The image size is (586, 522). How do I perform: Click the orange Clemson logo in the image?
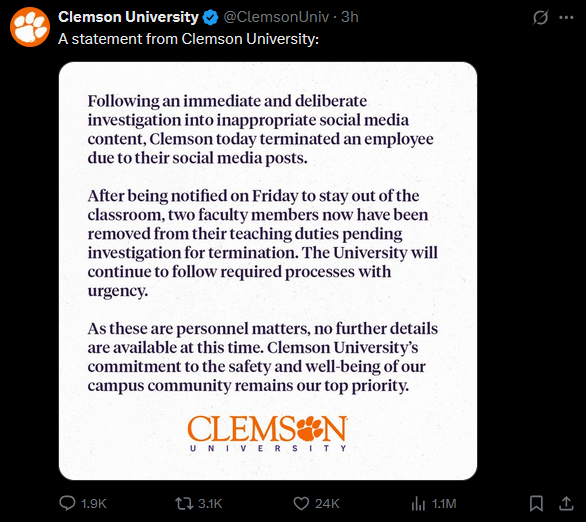267,433
